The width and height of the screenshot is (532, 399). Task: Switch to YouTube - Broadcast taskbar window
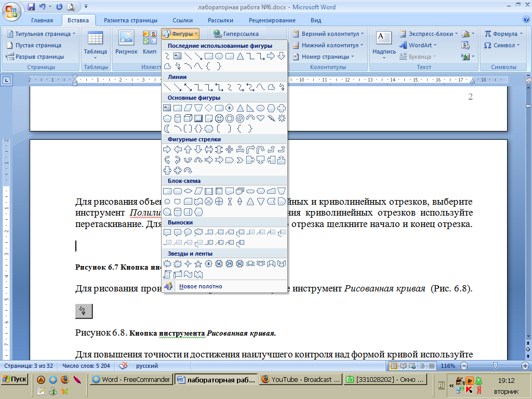click(x=301, y=379)
